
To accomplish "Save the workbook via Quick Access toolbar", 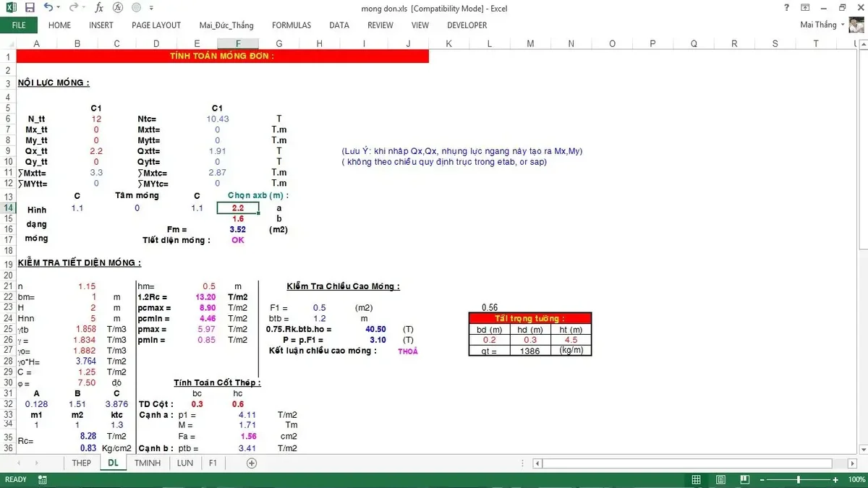I will point(28,7).
